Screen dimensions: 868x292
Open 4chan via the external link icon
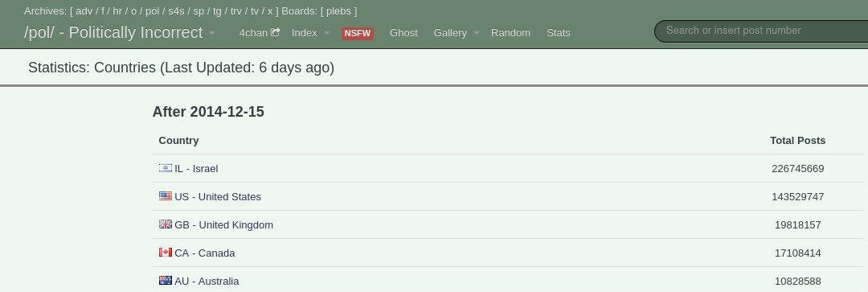pos(275,32)
